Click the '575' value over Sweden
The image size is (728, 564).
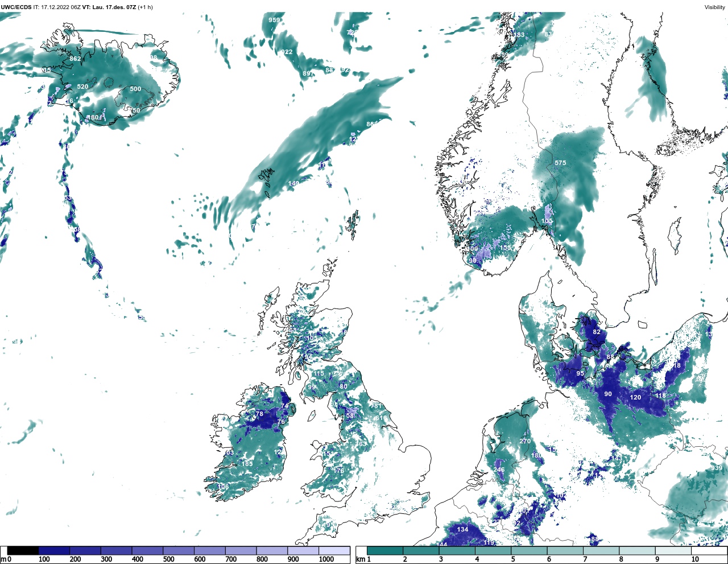pyautogui.click(x=560, y=163)
